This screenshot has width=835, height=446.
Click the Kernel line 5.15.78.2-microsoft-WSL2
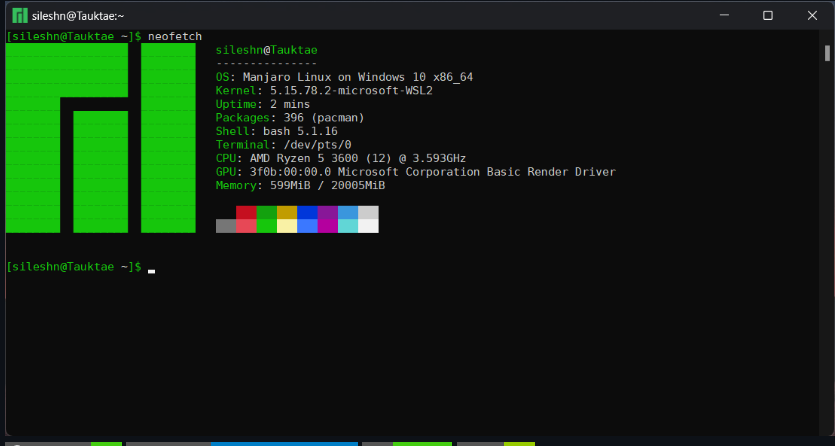point(324,90)
